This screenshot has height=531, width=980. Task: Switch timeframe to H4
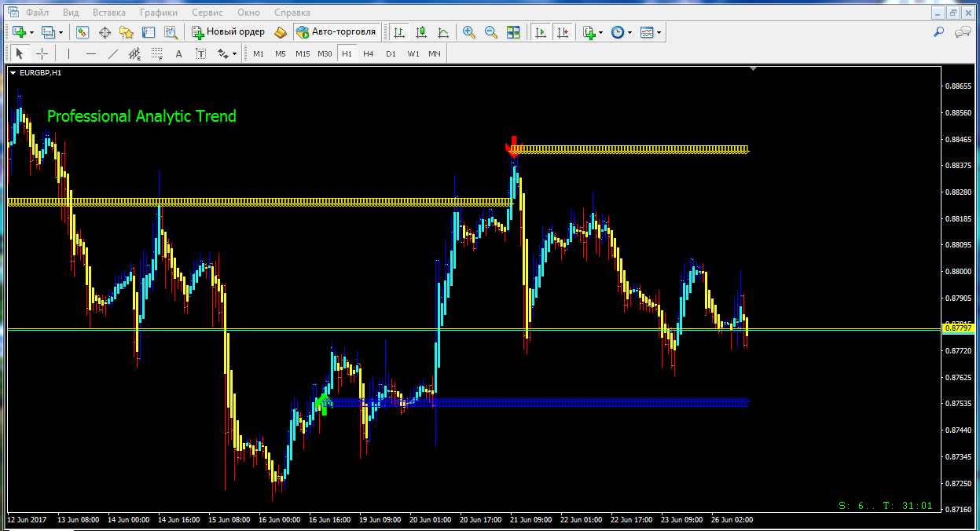click(x=369, y=53)
